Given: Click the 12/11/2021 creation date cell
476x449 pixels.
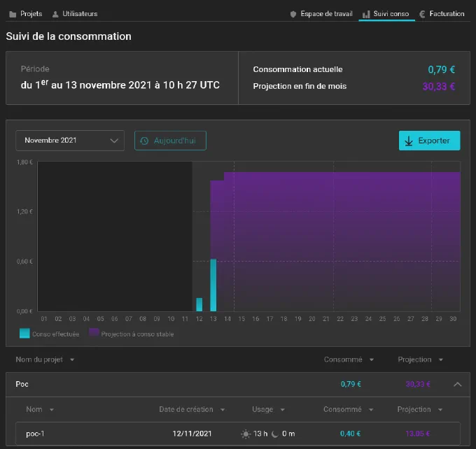Looking at the screenshot, I should [192, 434].
